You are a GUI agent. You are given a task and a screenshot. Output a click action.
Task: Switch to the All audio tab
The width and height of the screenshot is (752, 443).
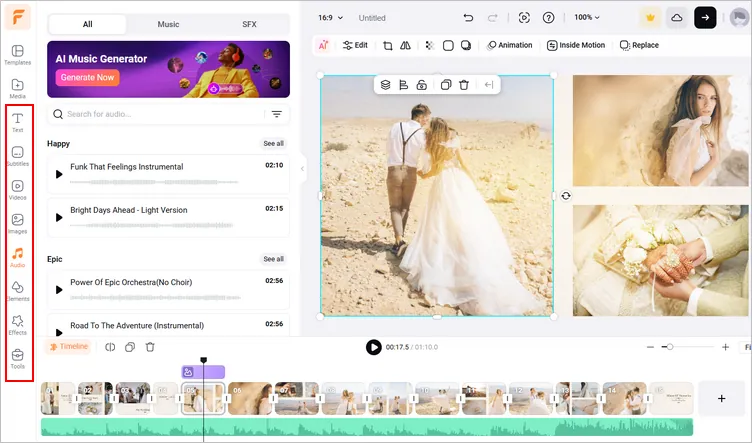tap(87, 24)
